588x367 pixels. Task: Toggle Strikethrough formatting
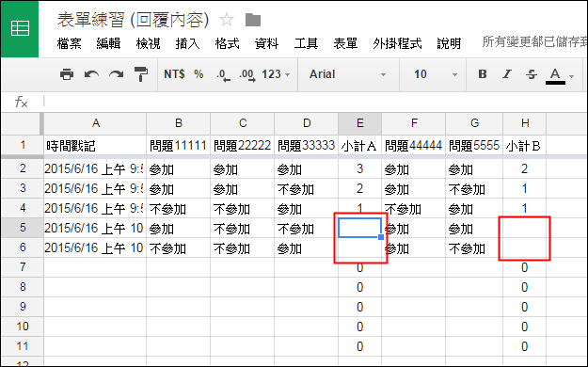(532, 74)
